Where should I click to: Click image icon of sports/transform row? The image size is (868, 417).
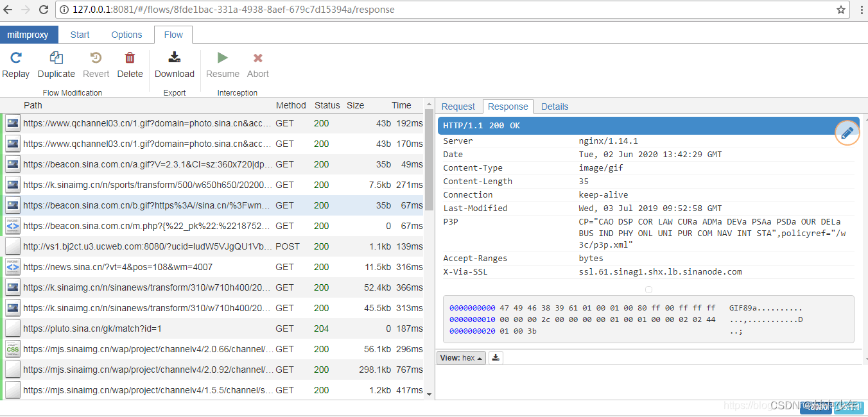pos(13,185)
